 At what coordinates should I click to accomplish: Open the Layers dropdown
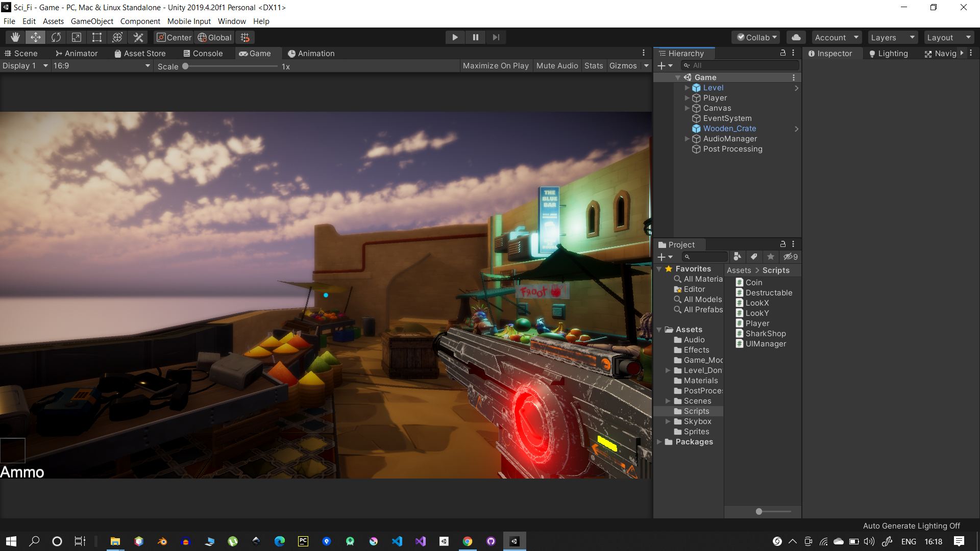893,37
